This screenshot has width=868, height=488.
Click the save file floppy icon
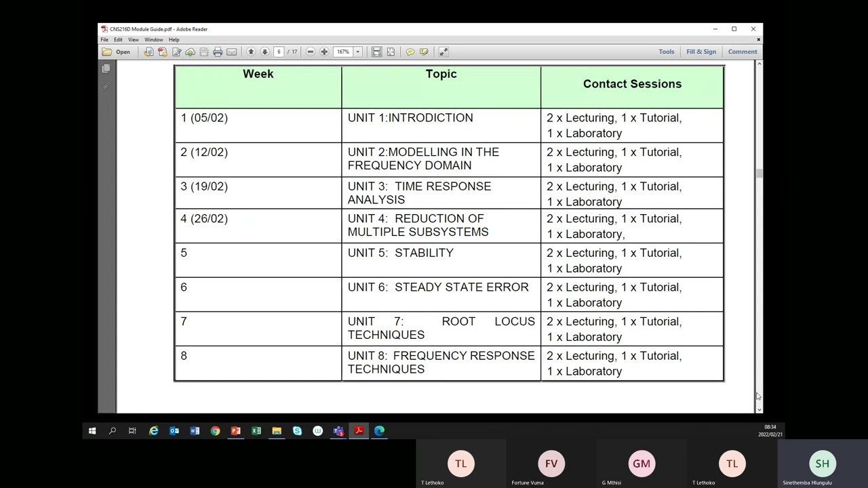coord(203,52)
